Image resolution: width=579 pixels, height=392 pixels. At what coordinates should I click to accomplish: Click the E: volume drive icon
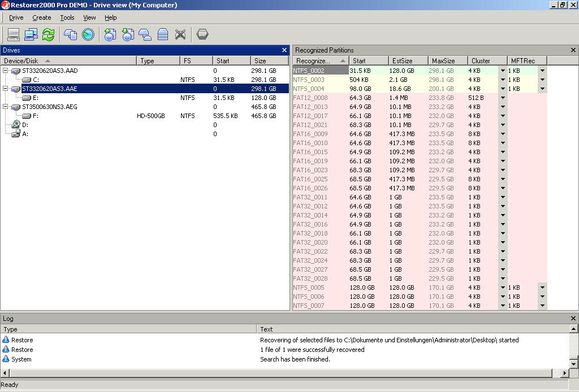click(x=27, y=98)
